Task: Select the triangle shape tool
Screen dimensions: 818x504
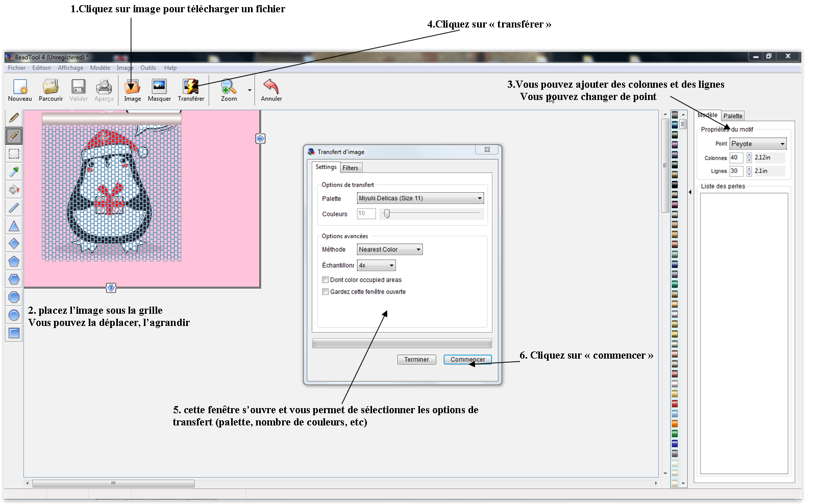Action: (x=14, y=225)
